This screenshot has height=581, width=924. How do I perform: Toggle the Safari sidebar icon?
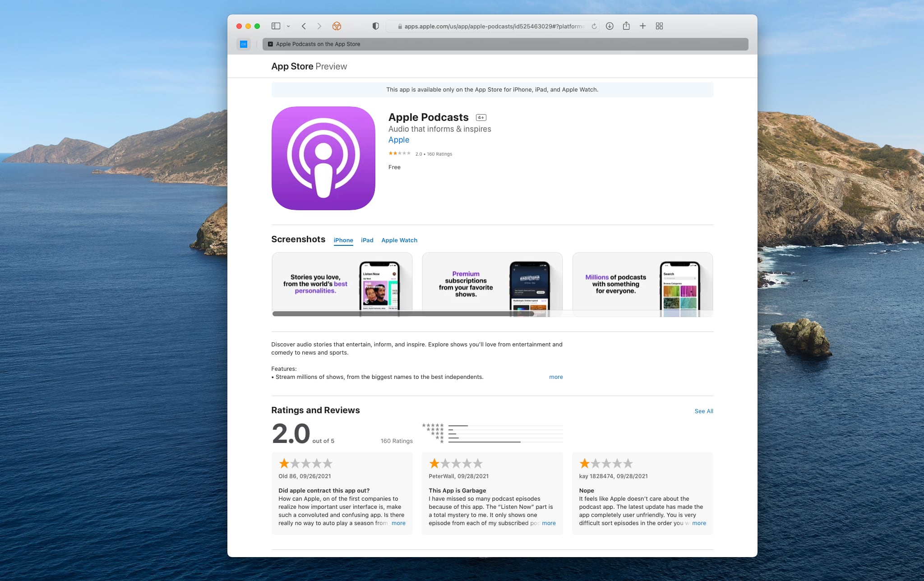tap(276, 26)
